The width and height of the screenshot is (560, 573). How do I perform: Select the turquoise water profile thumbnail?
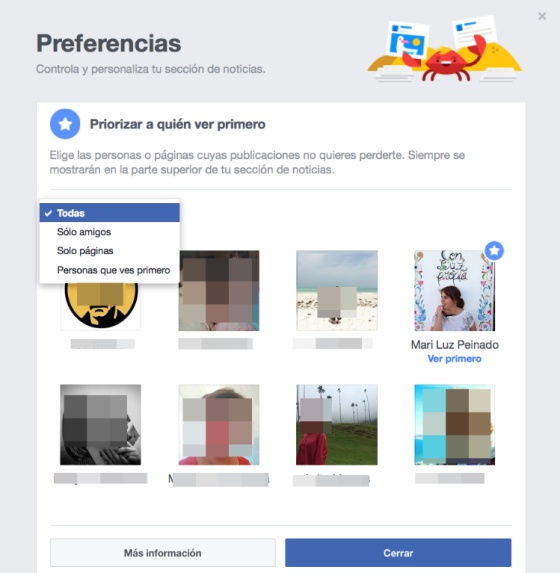point(454,425)
